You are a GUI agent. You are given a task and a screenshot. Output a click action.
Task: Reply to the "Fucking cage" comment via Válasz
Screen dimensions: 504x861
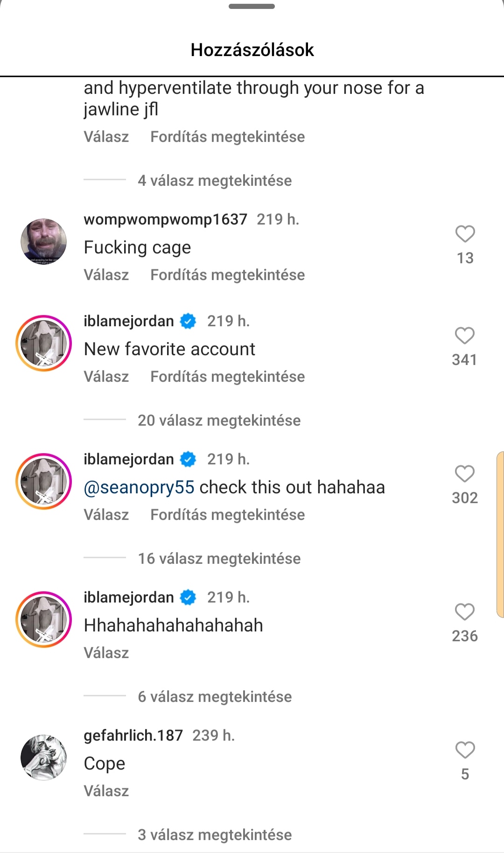point(106,275)
